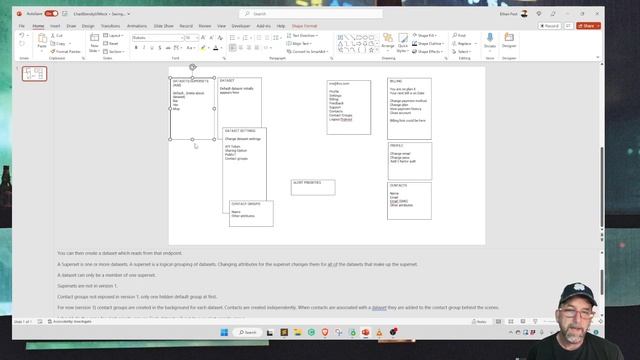Click the Bullets list icon
This screenshot has width=640, height=360.
point(232,38)
